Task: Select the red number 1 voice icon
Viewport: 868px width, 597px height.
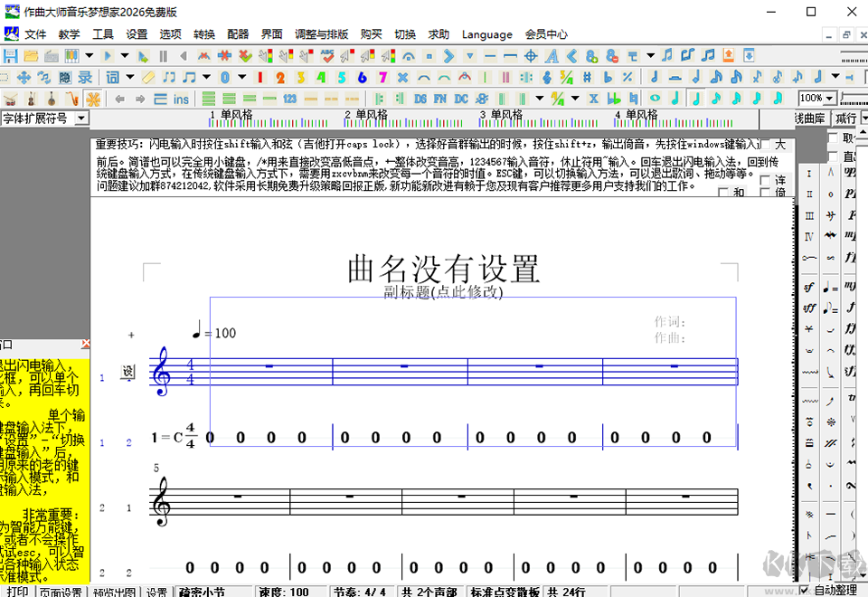Action: (x=259, y=78)
